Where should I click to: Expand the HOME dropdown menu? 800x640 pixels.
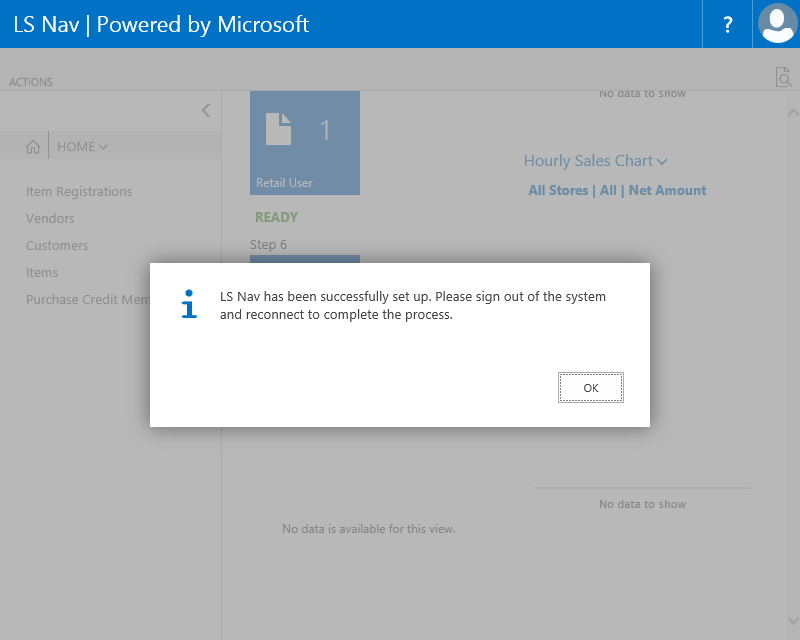coord(82,147)
